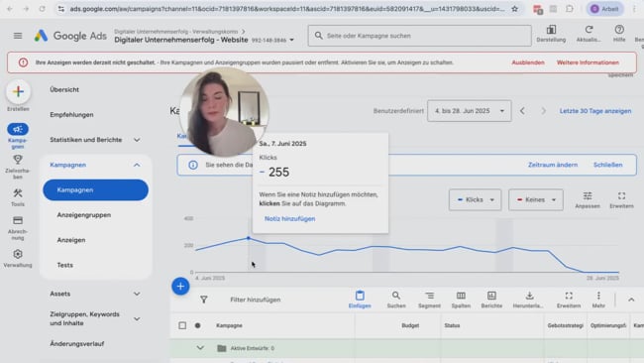Viewport: 644px width, 363px height.
Task: Click the filter funnel icon
Action: coord(204,300)
